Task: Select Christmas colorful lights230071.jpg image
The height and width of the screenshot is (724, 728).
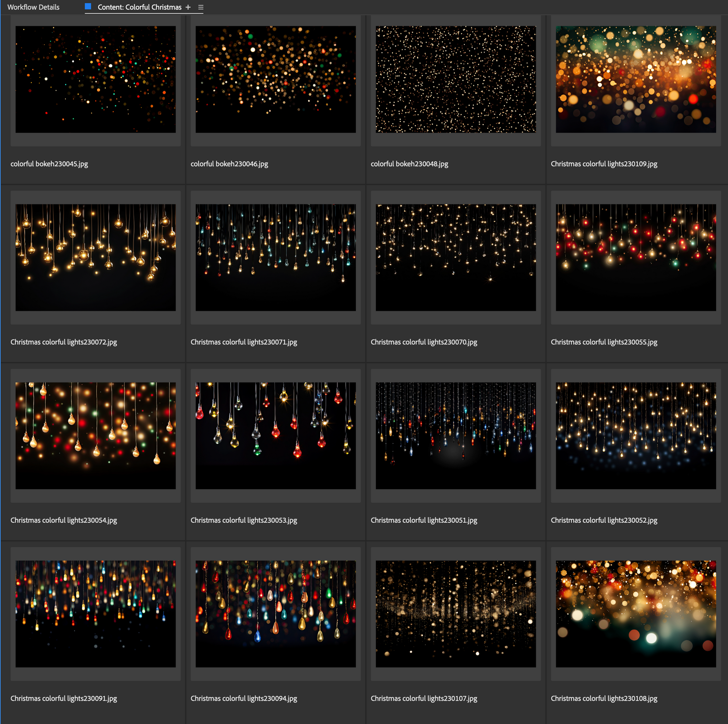Action: click(275, 257)
